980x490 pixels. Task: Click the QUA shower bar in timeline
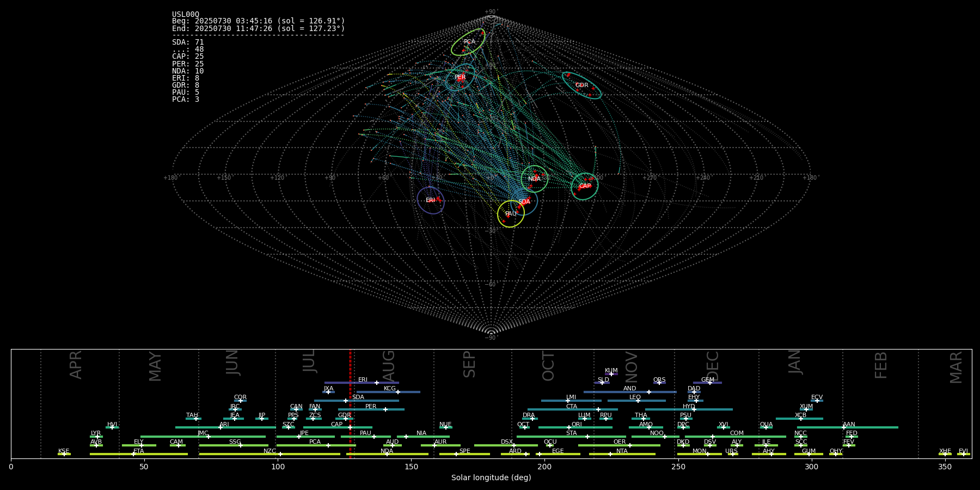[767, 427]
